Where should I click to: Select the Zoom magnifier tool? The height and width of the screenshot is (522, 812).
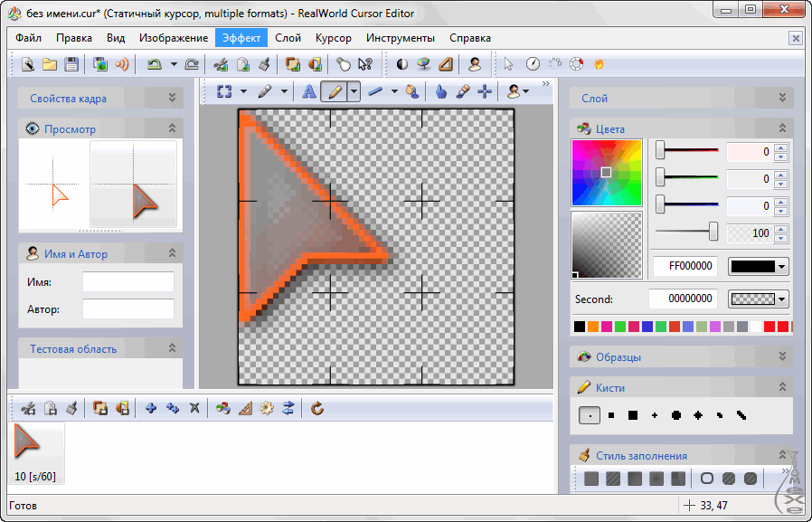click(x=412, y=91)
